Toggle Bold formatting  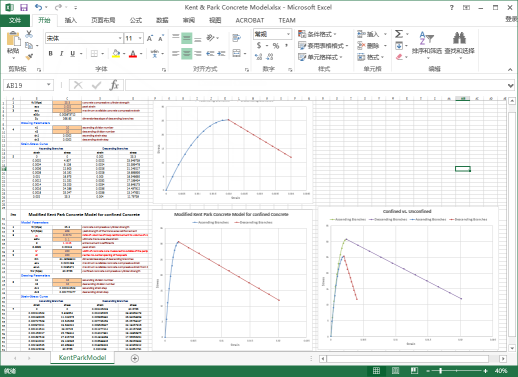tap(51, 53)
